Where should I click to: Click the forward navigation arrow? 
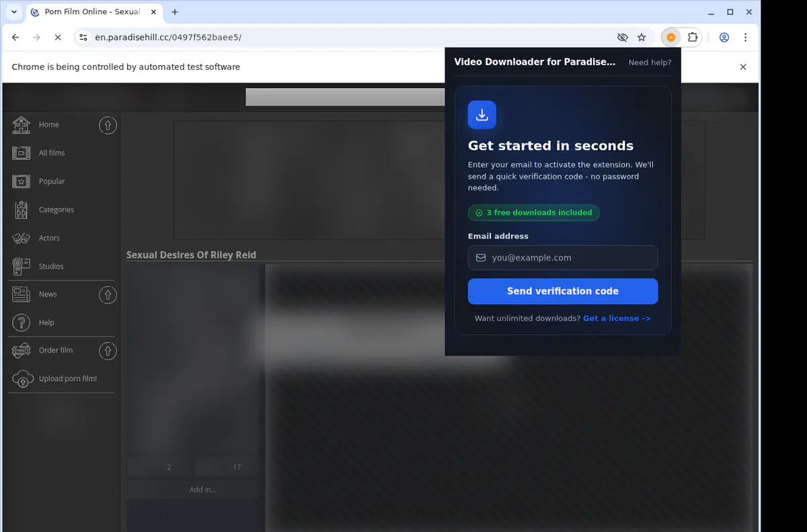(36, 38)
